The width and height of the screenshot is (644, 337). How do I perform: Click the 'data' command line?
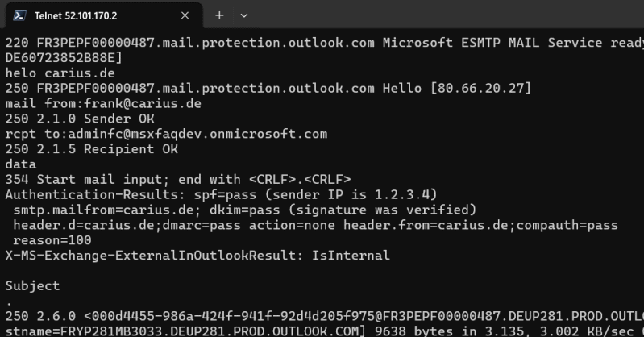20,164
